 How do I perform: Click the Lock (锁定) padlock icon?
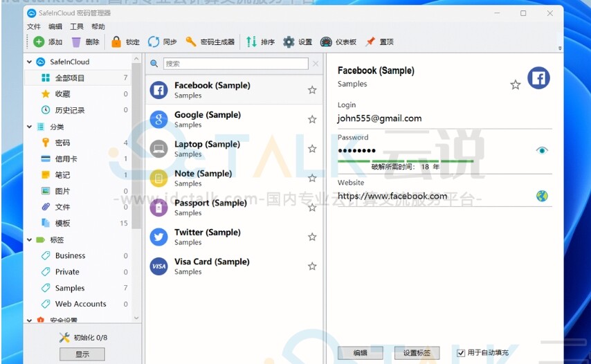pos(116,42)
